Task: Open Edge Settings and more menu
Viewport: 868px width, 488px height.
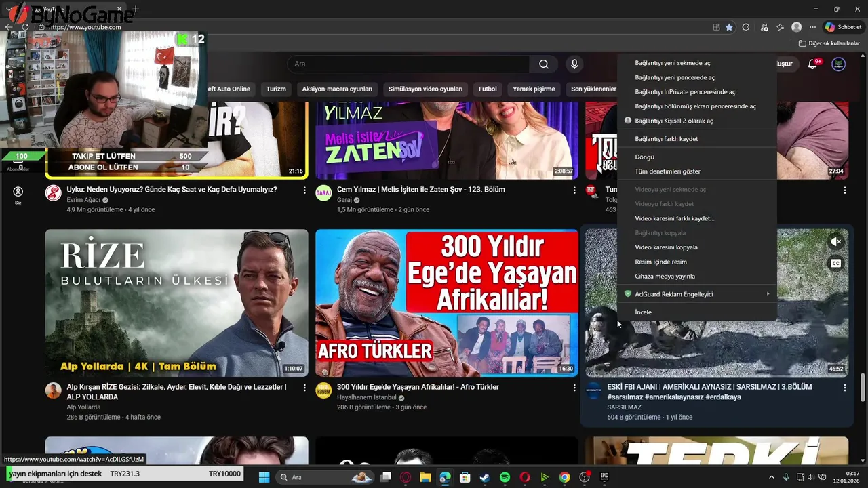Action: click(x=812, y=27)
